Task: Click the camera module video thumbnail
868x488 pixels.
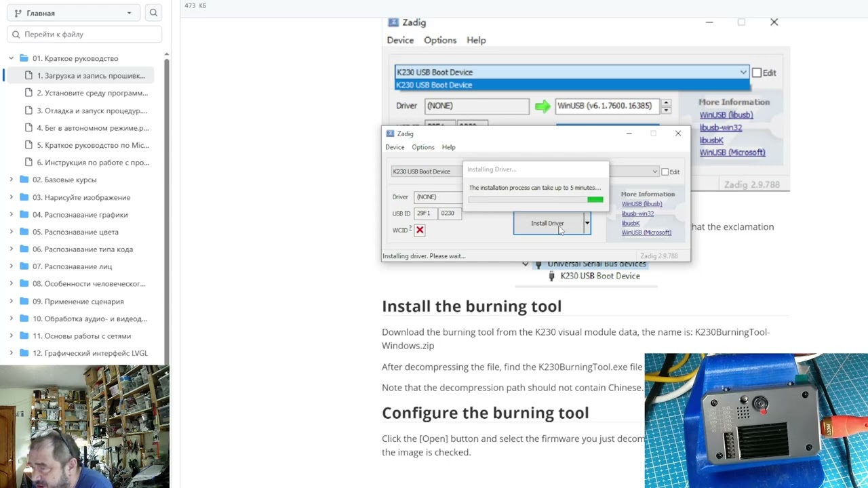Action: point(756,420)
